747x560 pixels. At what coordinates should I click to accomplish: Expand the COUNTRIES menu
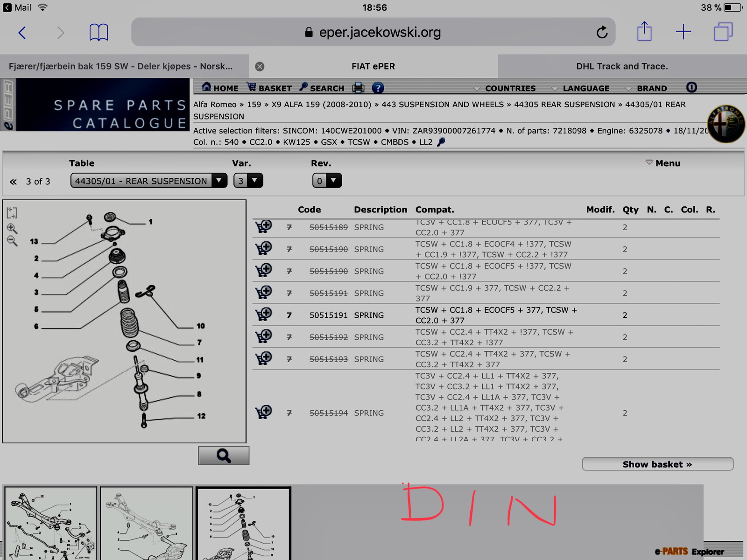tap(505, 88)
